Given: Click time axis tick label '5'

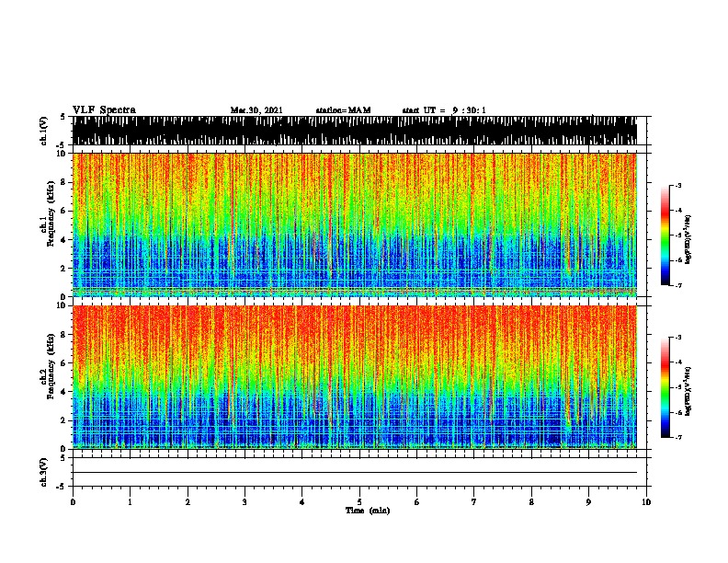Looking at the screenshot, I should 359,502.
